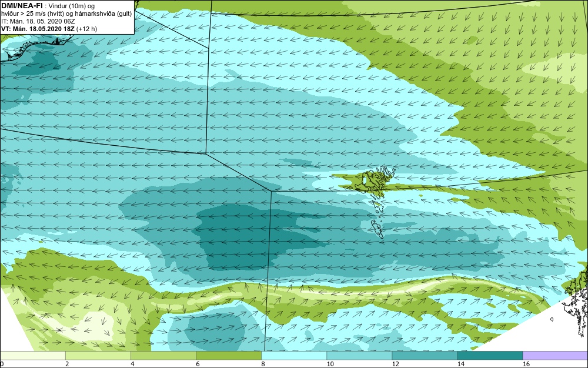Click the 8–10 m/s light cyan swatch
The height and width of the screenshot is (368, 588).
click(293, 355)
